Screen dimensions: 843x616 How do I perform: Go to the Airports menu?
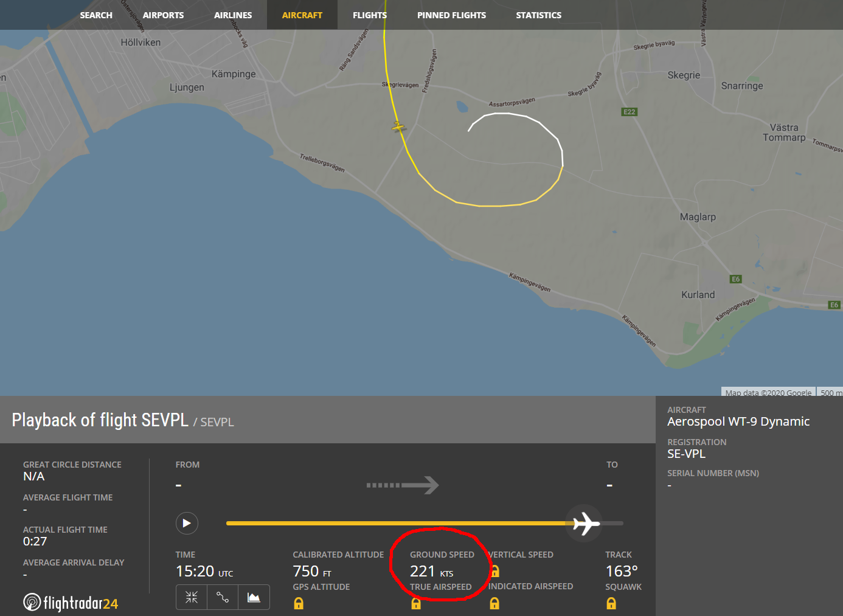pyautogui.click(x=163, y=15)
